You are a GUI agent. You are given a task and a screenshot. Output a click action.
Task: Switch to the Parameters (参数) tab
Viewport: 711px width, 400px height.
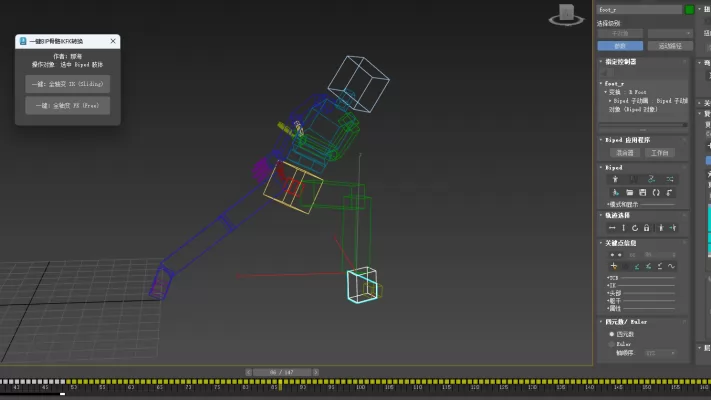[619, 45]
